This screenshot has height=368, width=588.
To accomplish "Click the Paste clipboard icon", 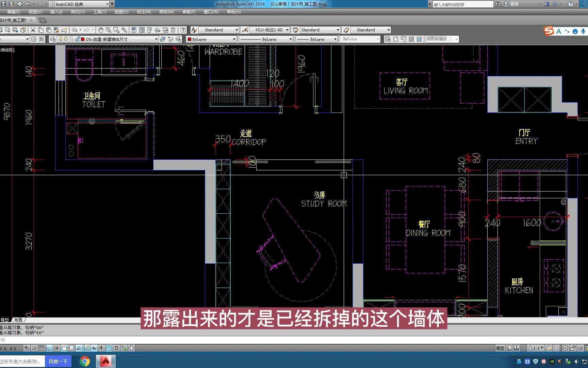I will coord(49,30).
